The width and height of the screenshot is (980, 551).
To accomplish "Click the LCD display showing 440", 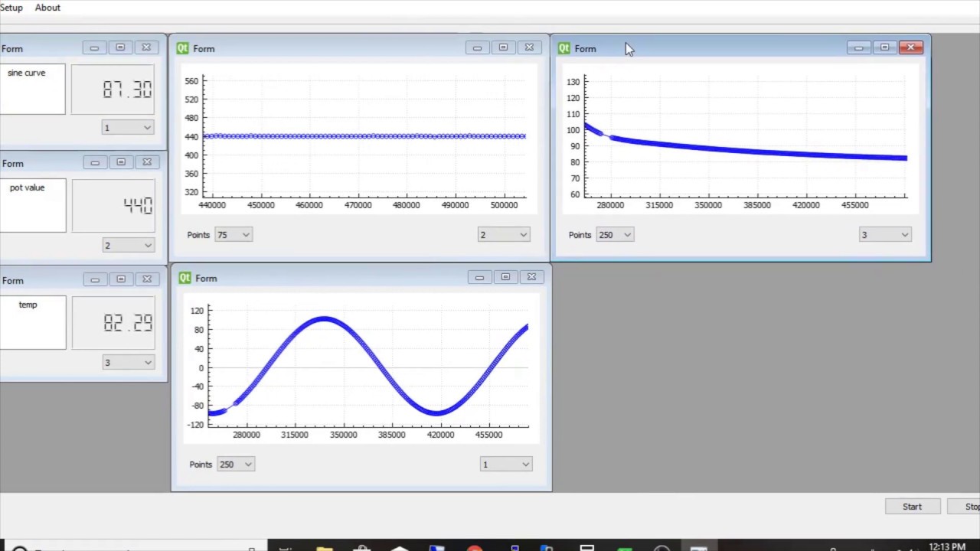I will 113,205.
